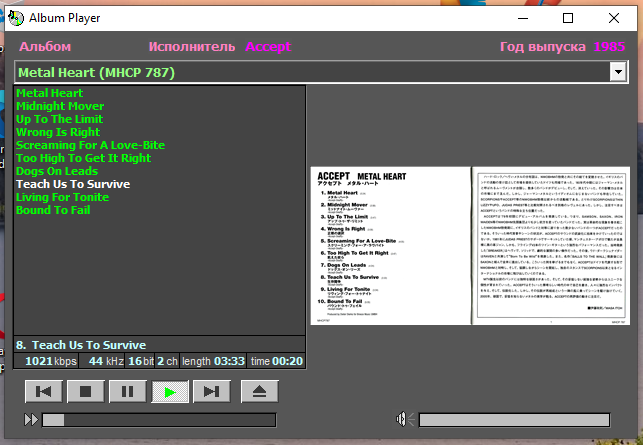
Task: Select the track Dogs On Leads
Action: pos(57,171)
